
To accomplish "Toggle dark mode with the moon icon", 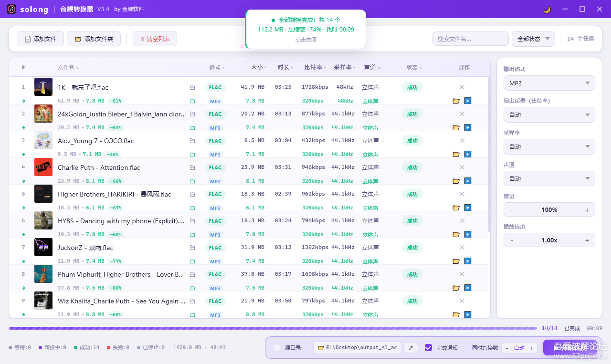I will tap(547, 9).
